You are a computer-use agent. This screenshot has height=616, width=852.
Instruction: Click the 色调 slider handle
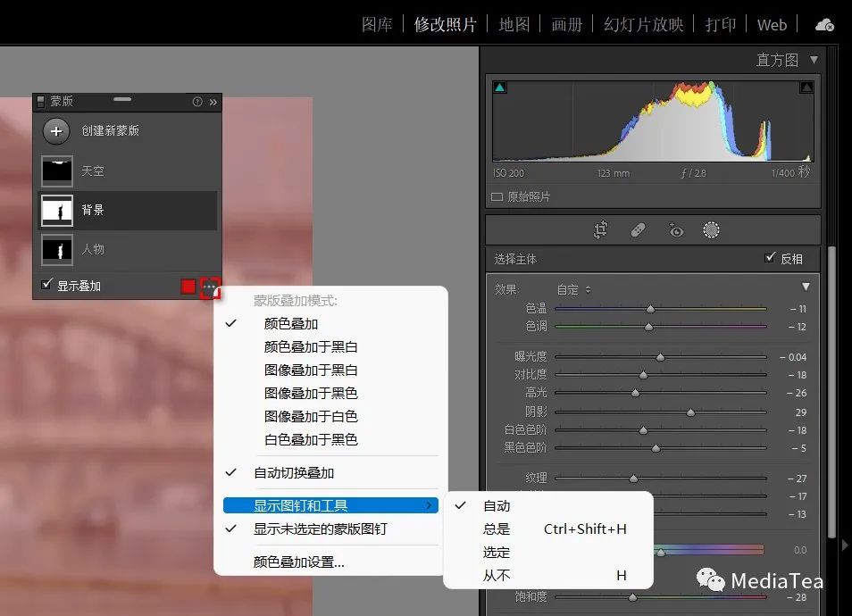pos(648,327)
